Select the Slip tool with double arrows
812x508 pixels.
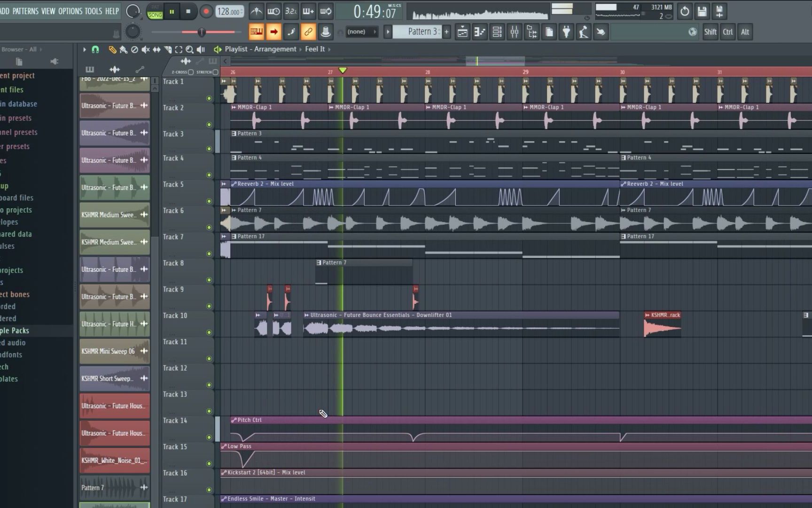click(x=156, y=49)
